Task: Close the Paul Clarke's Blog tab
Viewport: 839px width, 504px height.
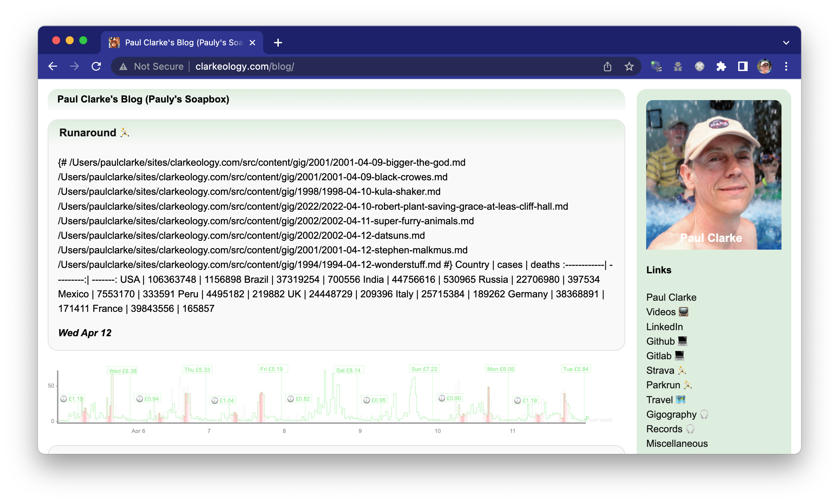Action: pos(252,43)
